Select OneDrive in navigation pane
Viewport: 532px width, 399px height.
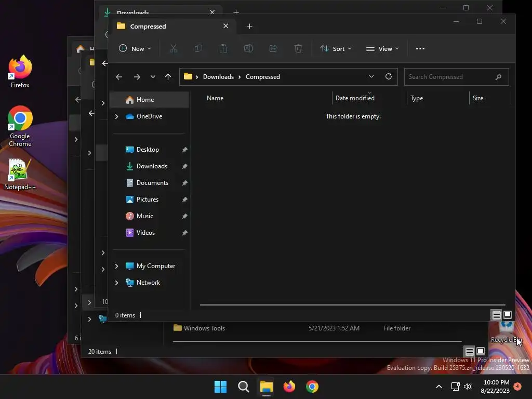[x=149, y=116]
